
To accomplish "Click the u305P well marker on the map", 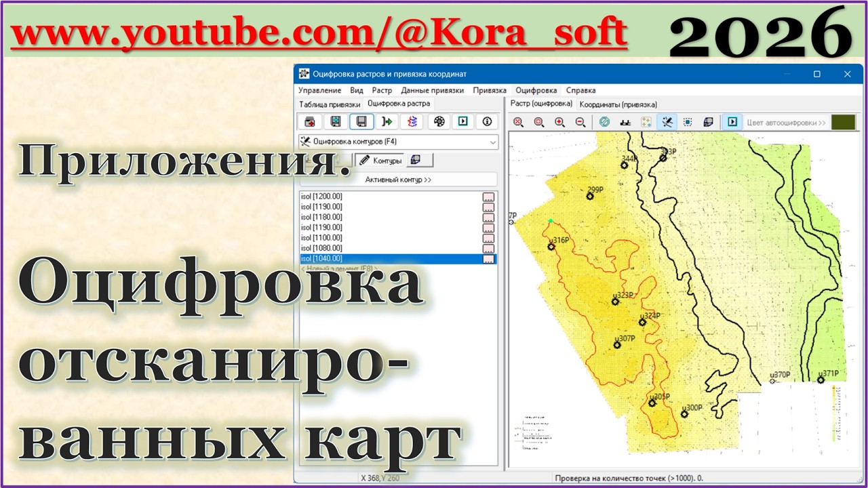I will (x=652, y=403).
